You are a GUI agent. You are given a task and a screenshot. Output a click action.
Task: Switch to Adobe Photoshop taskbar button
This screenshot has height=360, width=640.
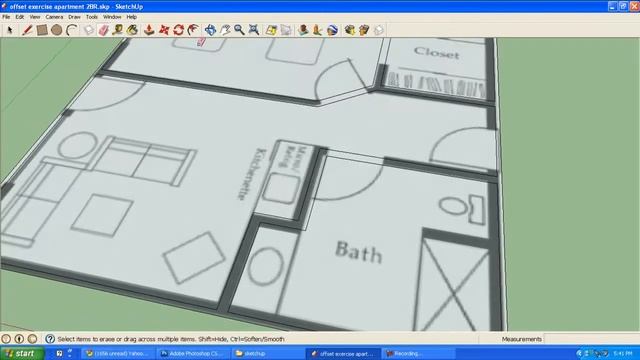[193, 353]
